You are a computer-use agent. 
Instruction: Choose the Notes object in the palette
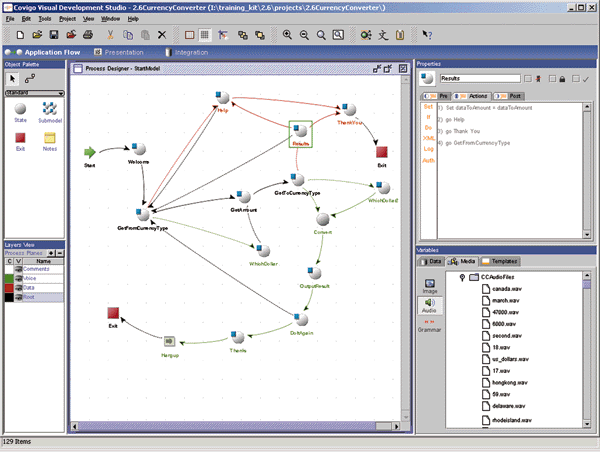coord(49,138)
